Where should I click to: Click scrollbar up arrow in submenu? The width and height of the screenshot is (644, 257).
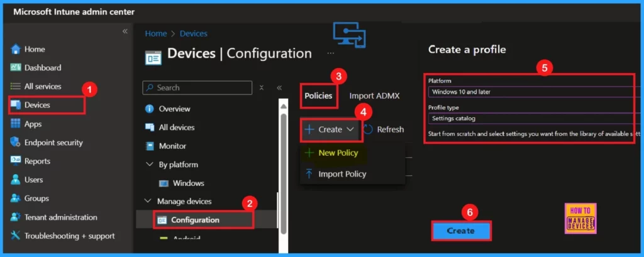284,106
